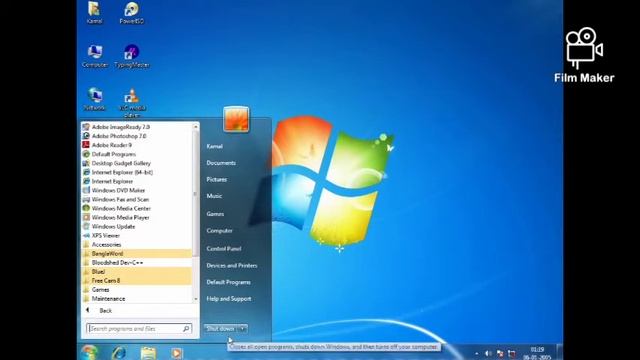Click the search magnifier button

point(186,329)
